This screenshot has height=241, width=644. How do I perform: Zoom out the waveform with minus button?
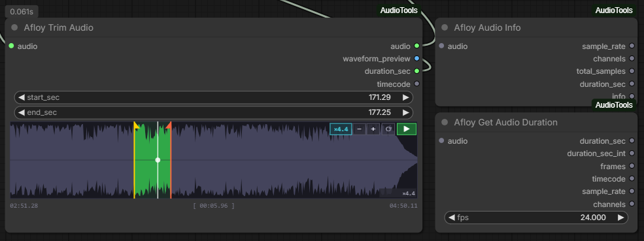(x=360, y=129)
